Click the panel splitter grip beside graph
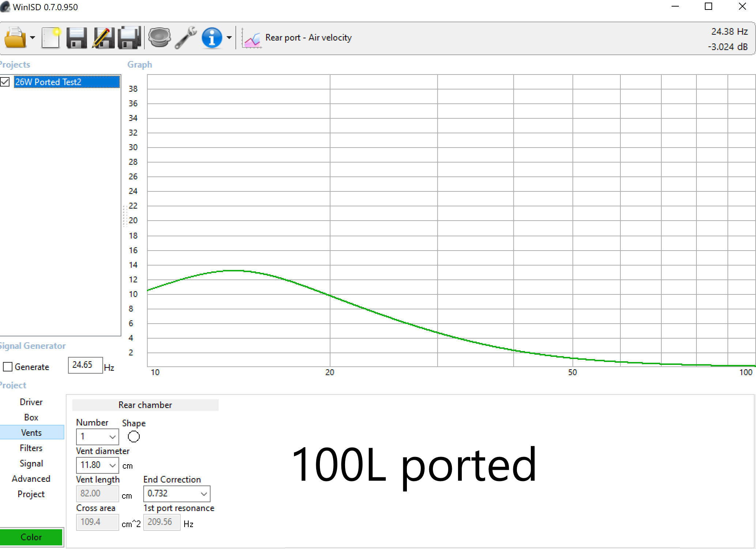 (x=124, y=216)
